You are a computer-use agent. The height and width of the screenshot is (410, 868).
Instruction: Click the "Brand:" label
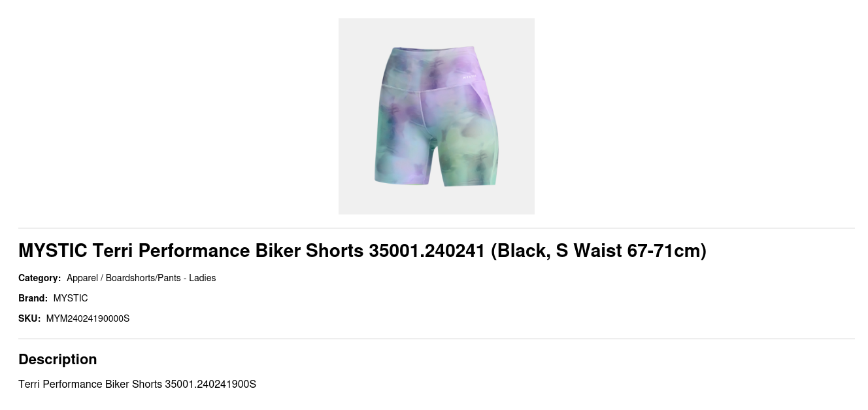click(33, 298)
